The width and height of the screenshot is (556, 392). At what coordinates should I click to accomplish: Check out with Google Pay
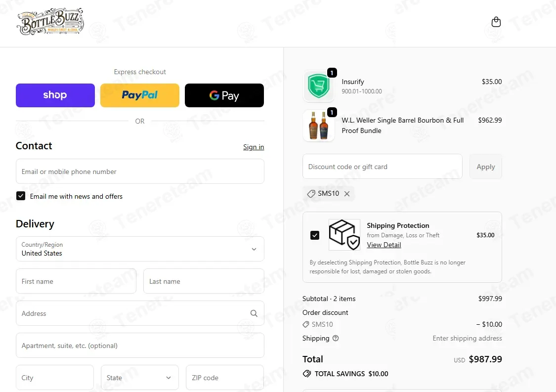click(x=224, y=95)
